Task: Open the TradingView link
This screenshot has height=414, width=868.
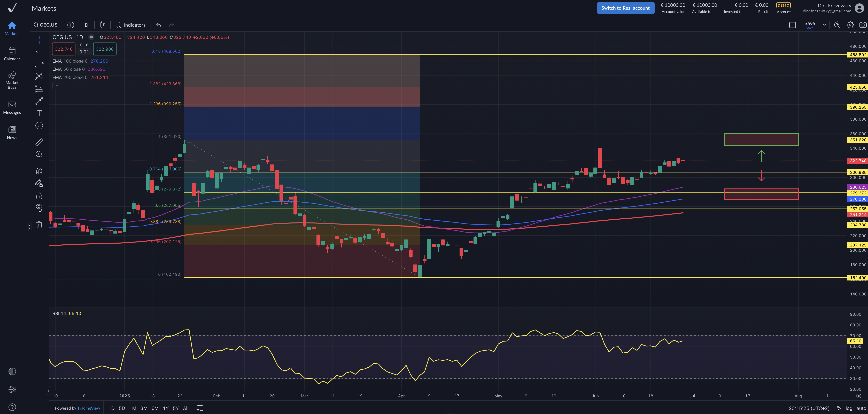Action: 89,408
